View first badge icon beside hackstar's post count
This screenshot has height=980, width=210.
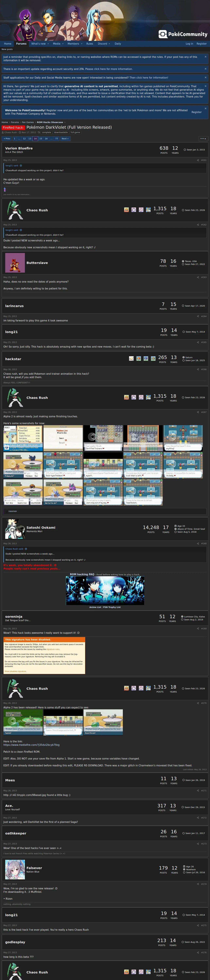point(131,358)
